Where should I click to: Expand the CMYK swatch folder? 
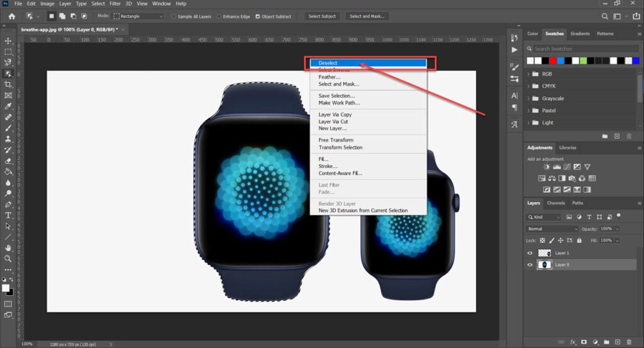click(x=528, y=86)
